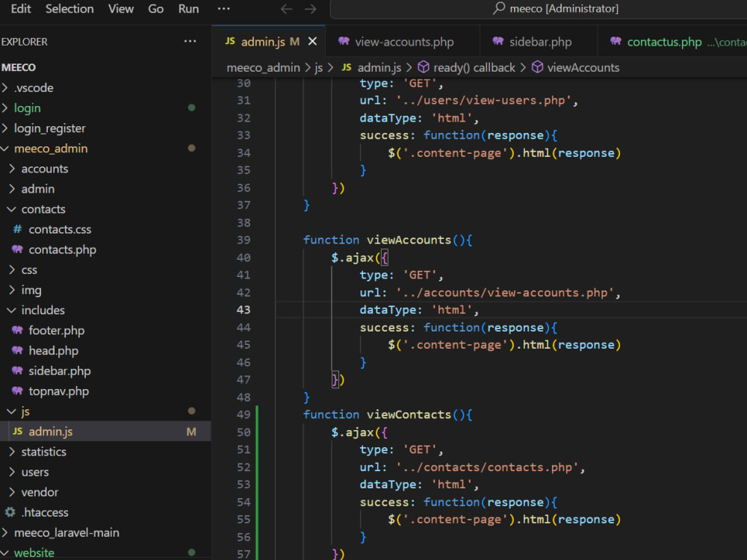Click the JS icon beside admin.js in the tree
Image resolution: width=747 pixels, height=560 pixels.
[x=18, y=431]
